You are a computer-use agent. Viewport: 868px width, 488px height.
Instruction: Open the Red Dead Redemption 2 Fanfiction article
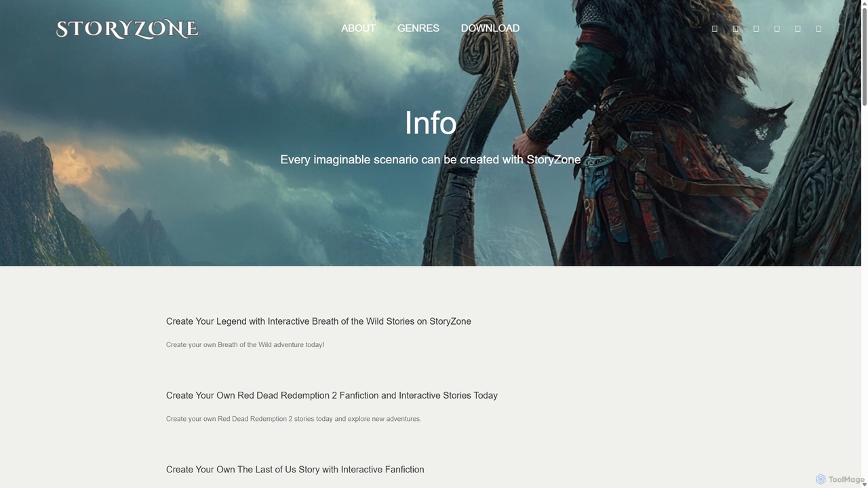[x=332, y=395]
